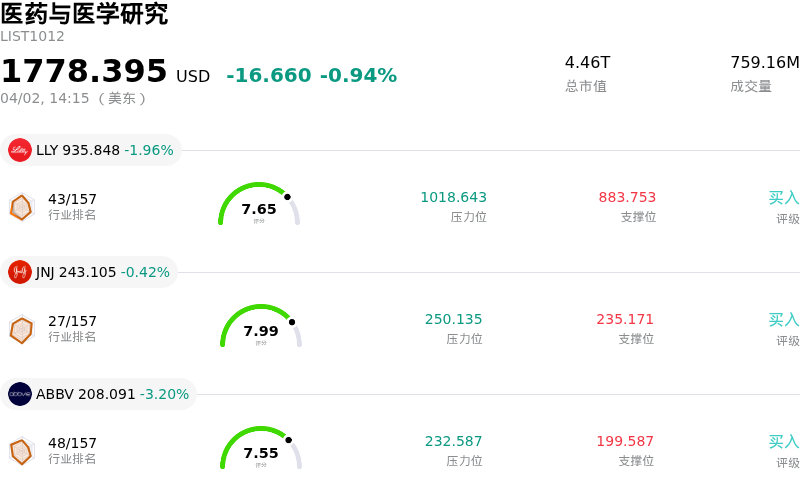Click the AbbVie dark logo icon
The width and height of the screenshot is (800, 488).
20,394
